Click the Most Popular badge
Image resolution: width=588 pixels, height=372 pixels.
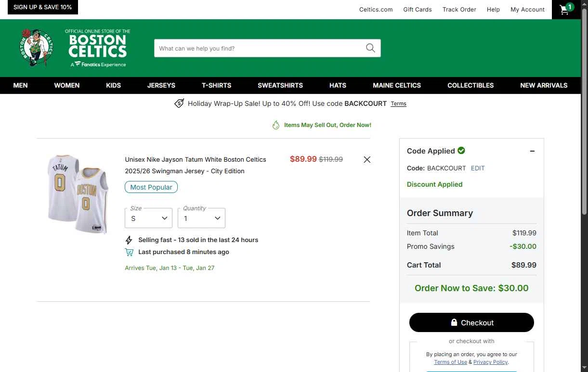[151, 187]
